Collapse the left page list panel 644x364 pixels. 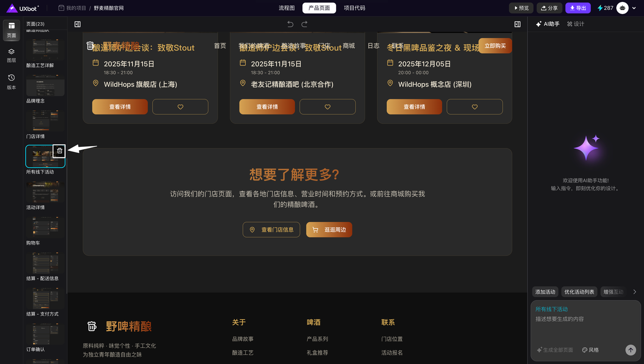(x=77, y=24)
